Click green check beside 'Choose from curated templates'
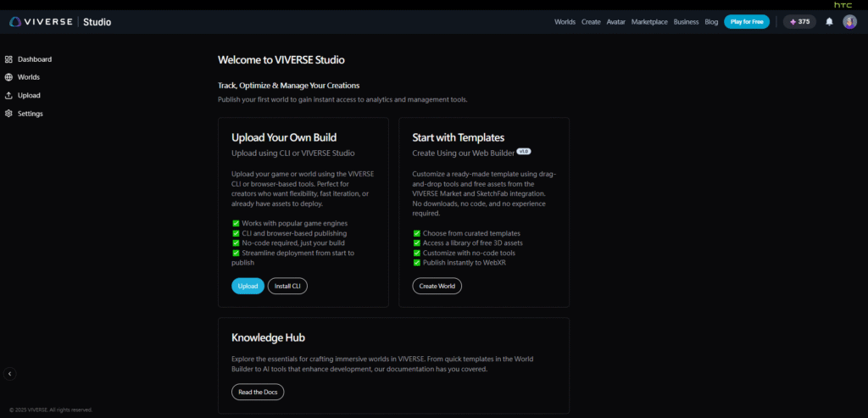The width and height of the screenshot is (868, 418). coord(416,233)
